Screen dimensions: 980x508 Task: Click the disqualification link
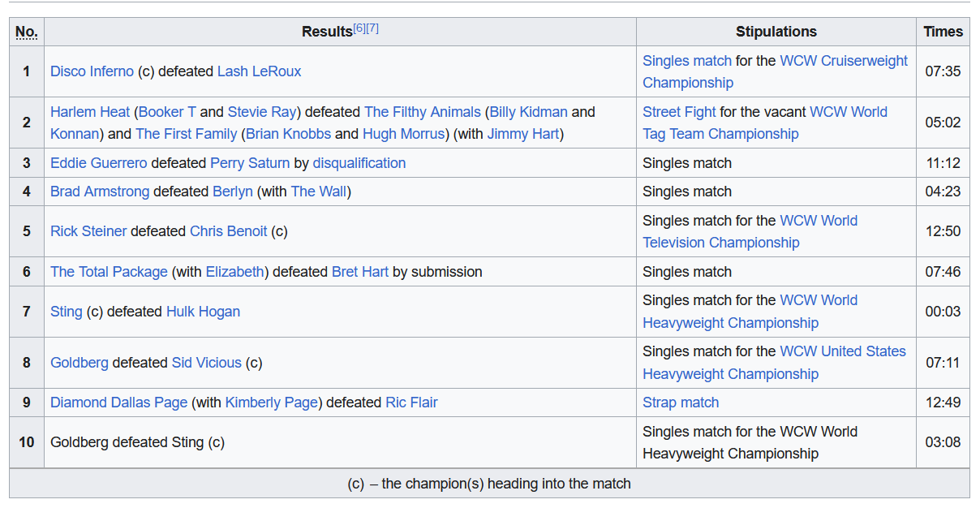359,163
